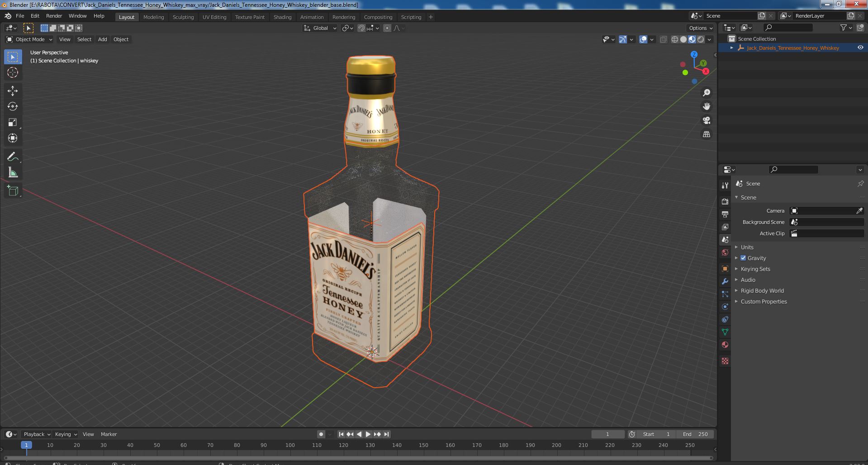Toggle snapping magnet
Screen dimensions: 868x465
click(x=361, y=28)
